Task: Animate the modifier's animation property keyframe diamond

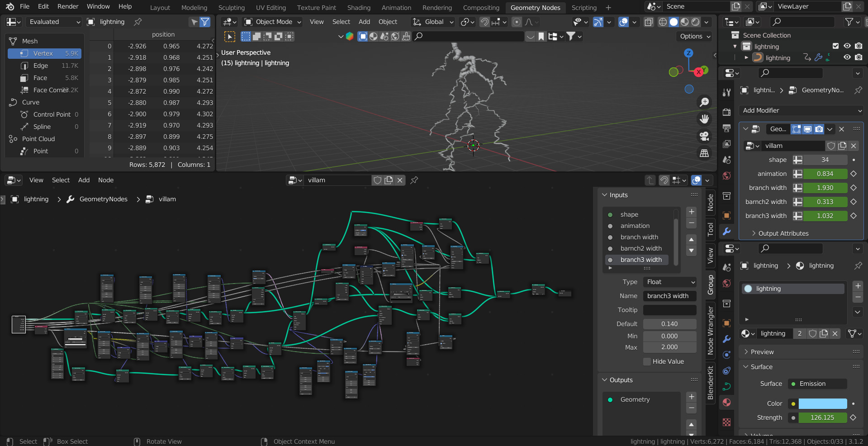Action: click(854, 174)
